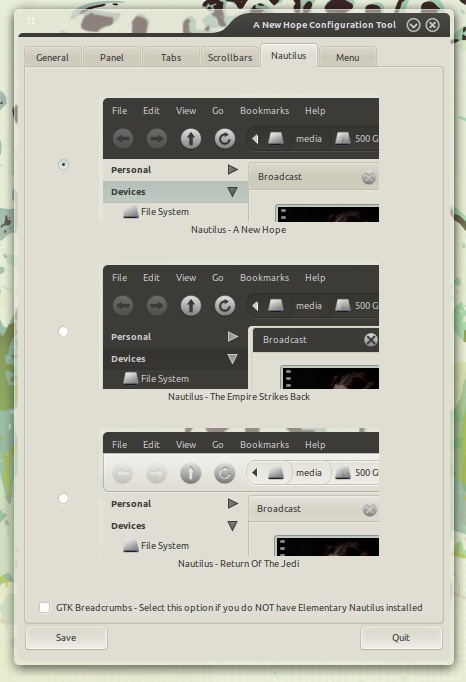Click View menu in Return Of The Jedi preview
466x682 pixels.
[186, 445]
